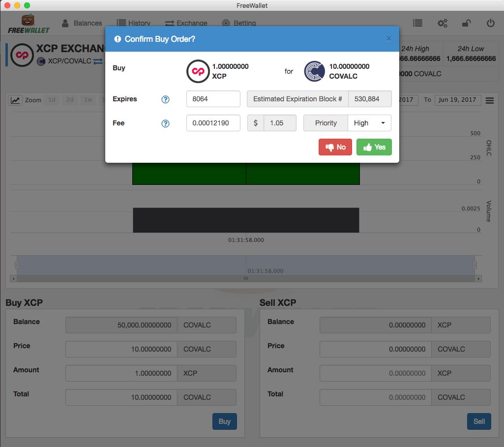Click the Buy XCP Balance field
Viewport: 504px width, 447px height.
[x=121, y=325]
